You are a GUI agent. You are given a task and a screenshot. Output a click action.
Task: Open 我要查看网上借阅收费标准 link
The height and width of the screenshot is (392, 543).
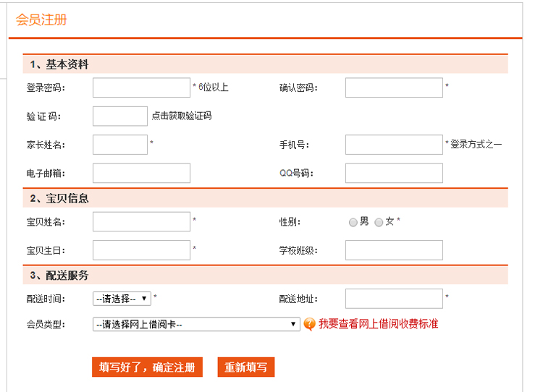[378, 324]
